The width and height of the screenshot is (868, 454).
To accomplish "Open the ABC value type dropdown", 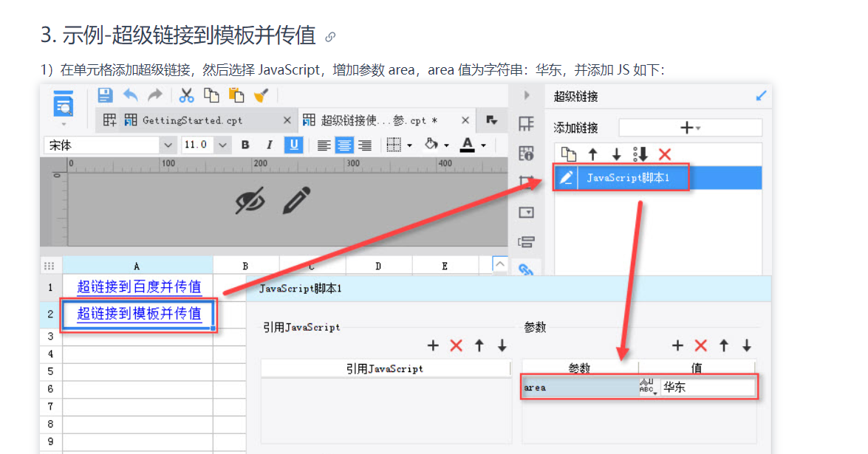I will point(649,387).
